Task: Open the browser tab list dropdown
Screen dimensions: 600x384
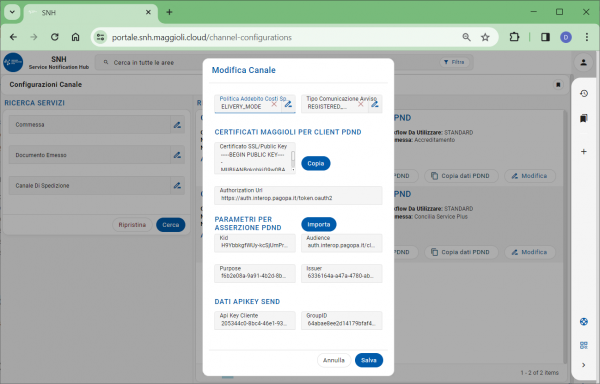Action: (x=12, y=12)
